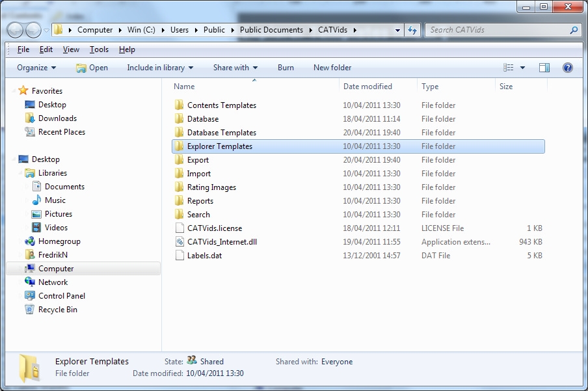Click the Search CATVids input field

[497, 30]
